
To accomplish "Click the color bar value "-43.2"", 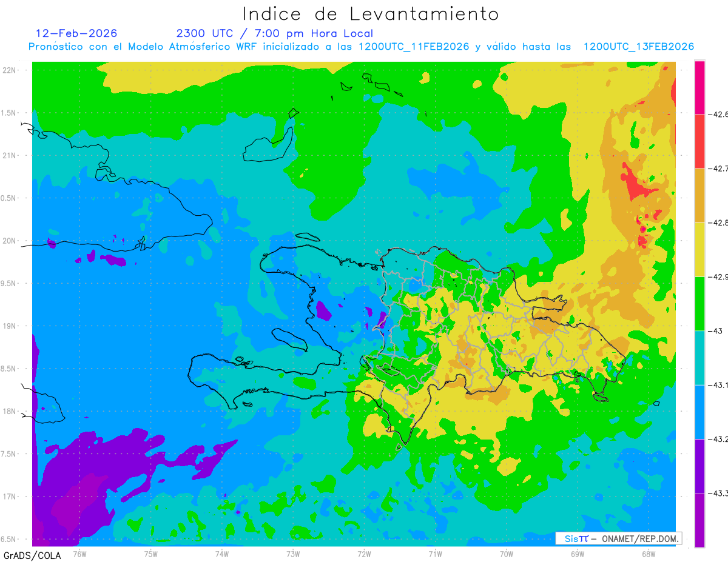I will pyautogui.click(x=718, y=439).
